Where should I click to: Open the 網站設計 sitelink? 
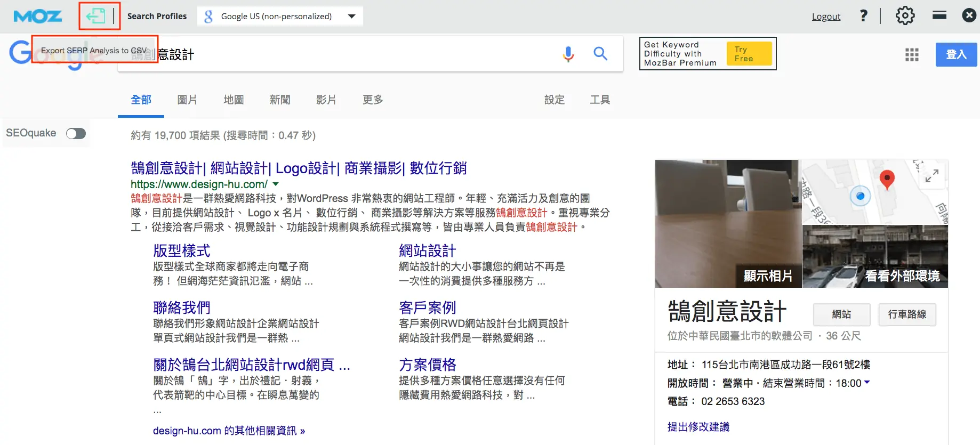428,250
